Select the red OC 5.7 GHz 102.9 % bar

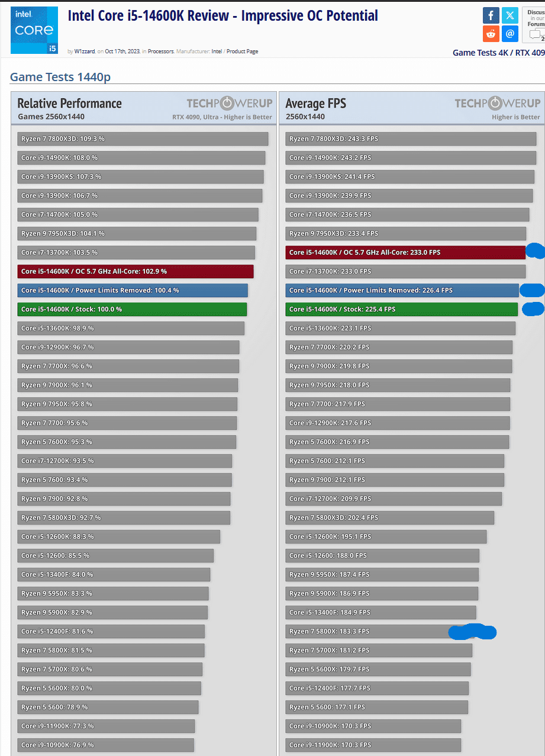(136, 271)
